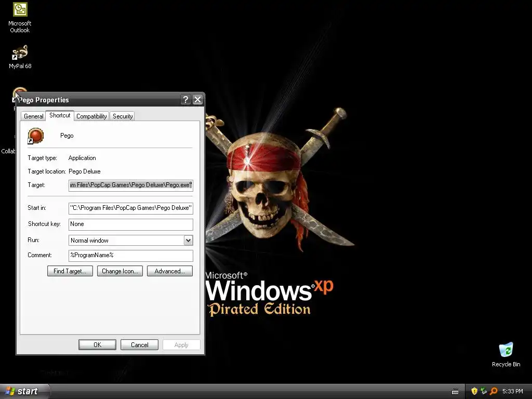The width and height of the screenshot is (532, 399).
Task: Open the Start menu
Action: click(24, 391)
